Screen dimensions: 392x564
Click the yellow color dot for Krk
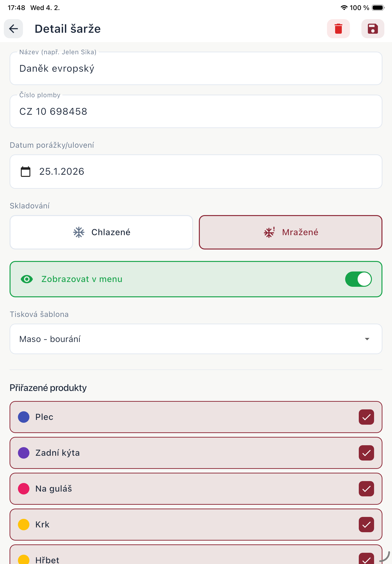[x=24, y=524]
